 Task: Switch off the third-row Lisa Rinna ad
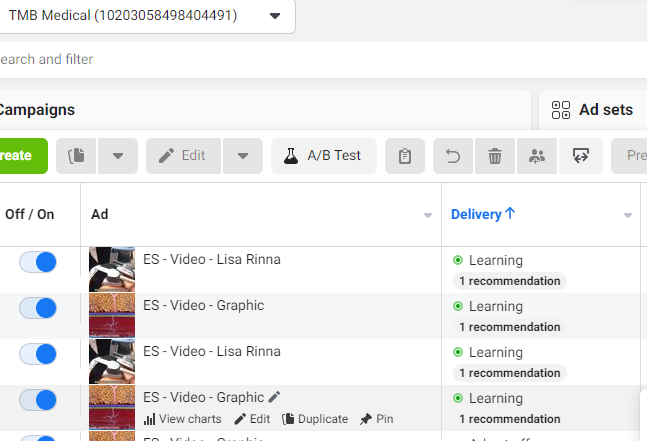38,354
